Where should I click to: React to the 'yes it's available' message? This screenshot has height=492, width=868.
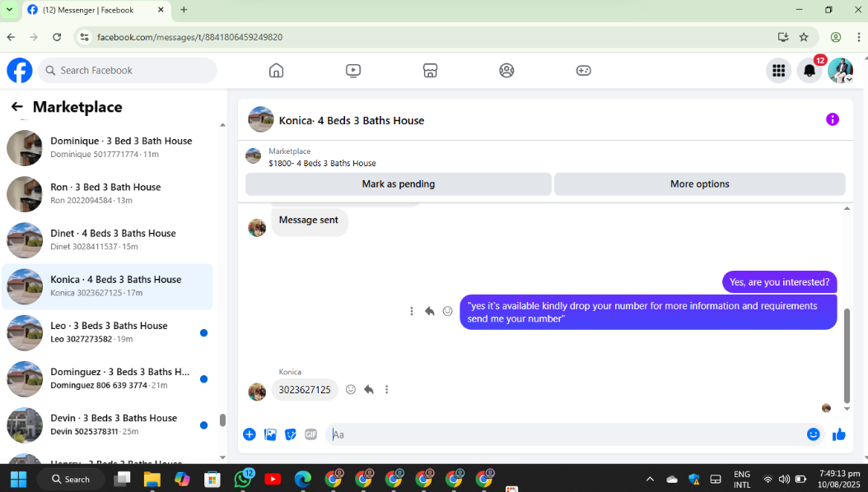(447, 311)
